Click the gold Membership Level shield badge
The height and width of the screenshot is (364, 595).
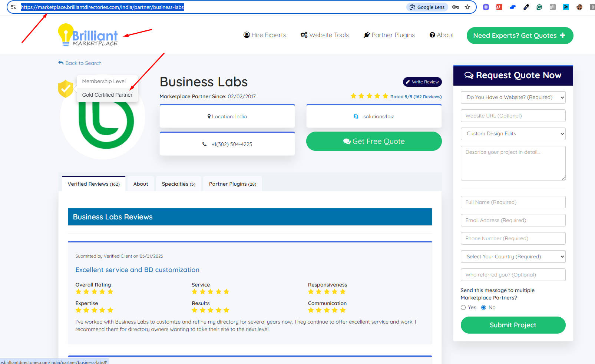(66, 89)
